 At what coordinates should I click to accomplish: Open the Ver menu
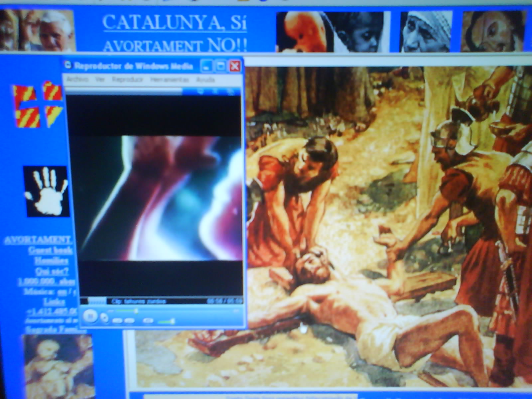(x=100, y=79)
